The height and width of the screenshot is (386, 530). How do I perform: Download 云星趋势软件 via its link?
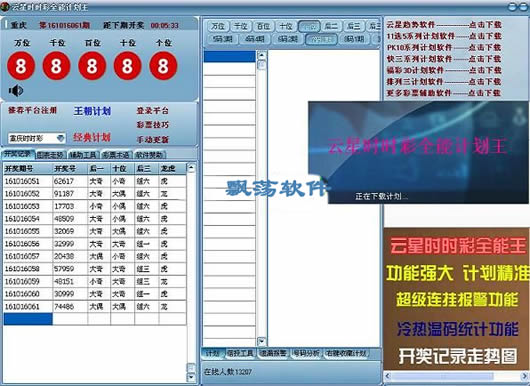click(x=444, y=25)
